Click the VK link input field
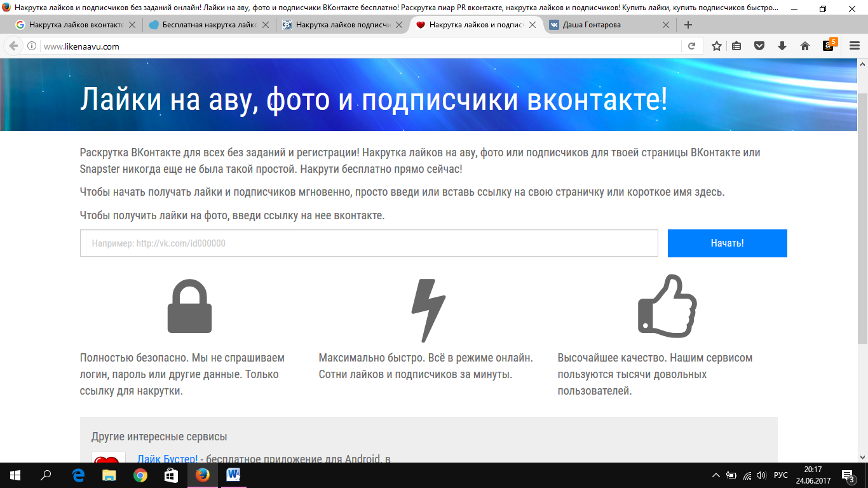The width and height of the screenshot is (868, 488). [369, 243]
